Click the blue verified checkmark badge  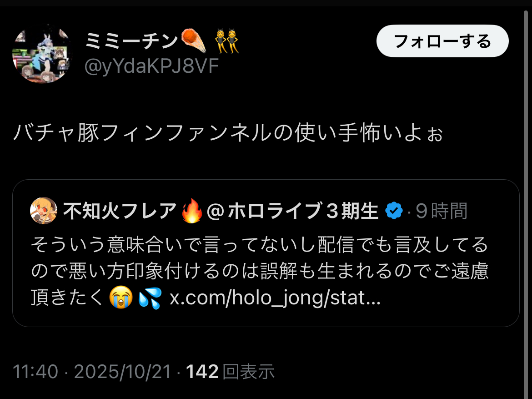tap(394, 211)
